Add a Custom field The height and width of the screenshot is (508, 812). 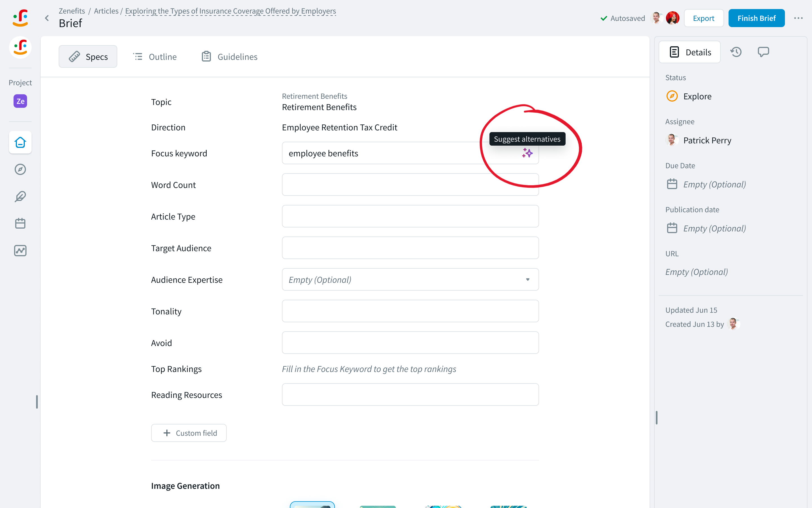tap(189, 433)
